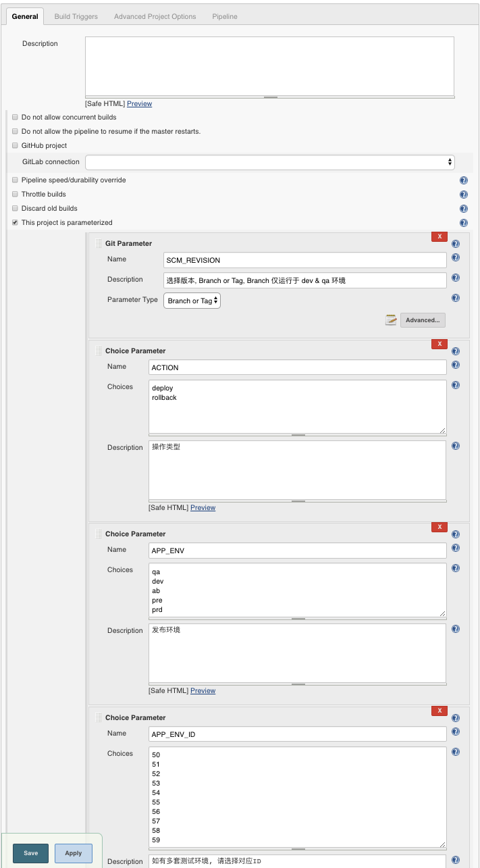
Task: Open help for Git Parameter description
Action: pyautogui.click(x=456, y=278)
